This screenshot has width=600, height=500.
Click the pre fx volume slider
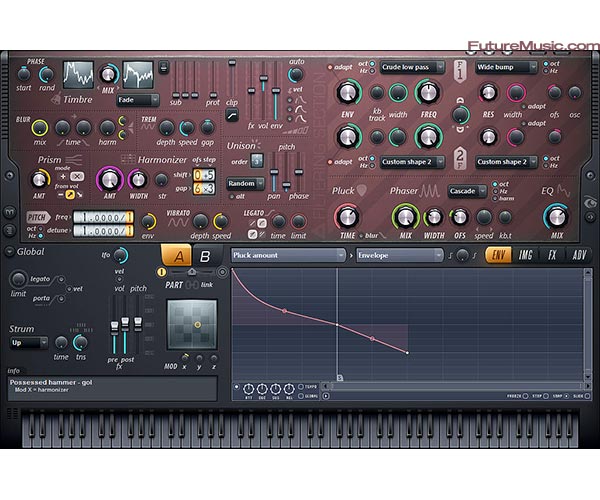114,327
